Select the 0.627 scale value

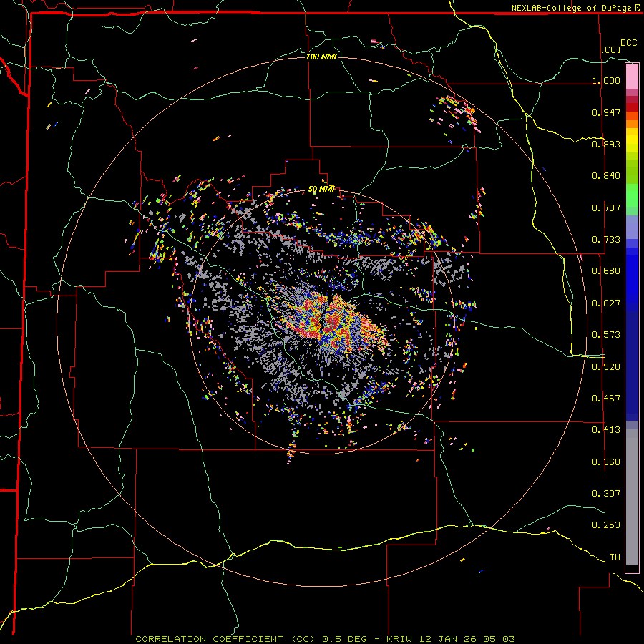(x=606, y=303)
